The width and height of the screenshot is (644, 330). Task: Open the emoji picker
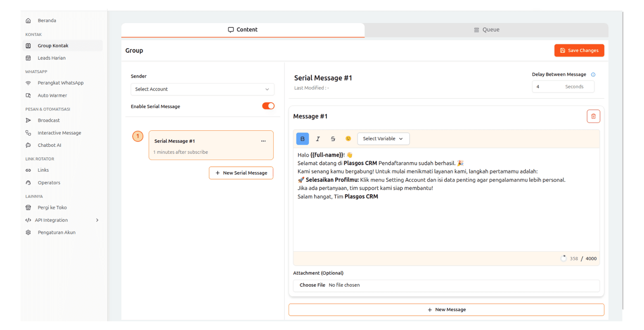click(348, 139)
